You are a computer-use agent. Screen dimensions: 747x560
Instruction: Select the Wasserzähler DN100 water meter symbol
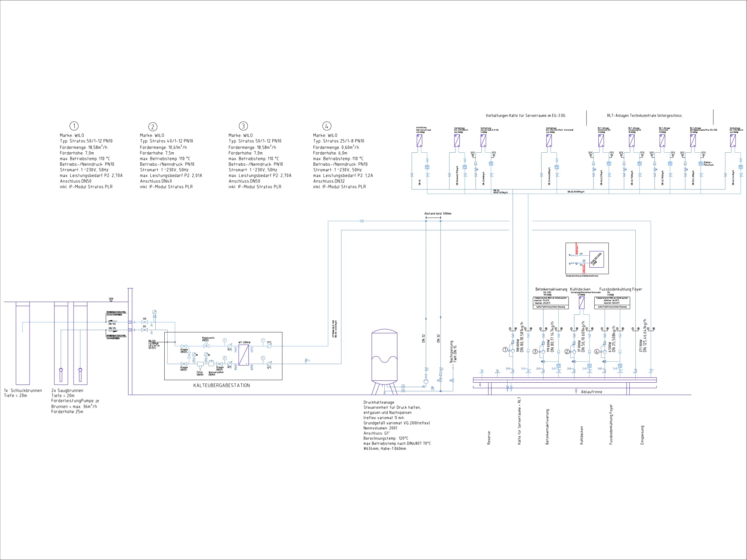(211, 363)
